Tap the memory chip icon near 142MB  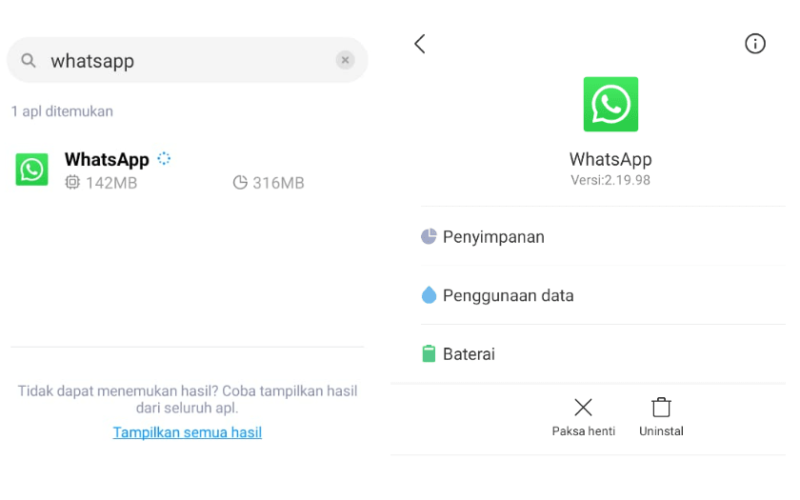72,182
